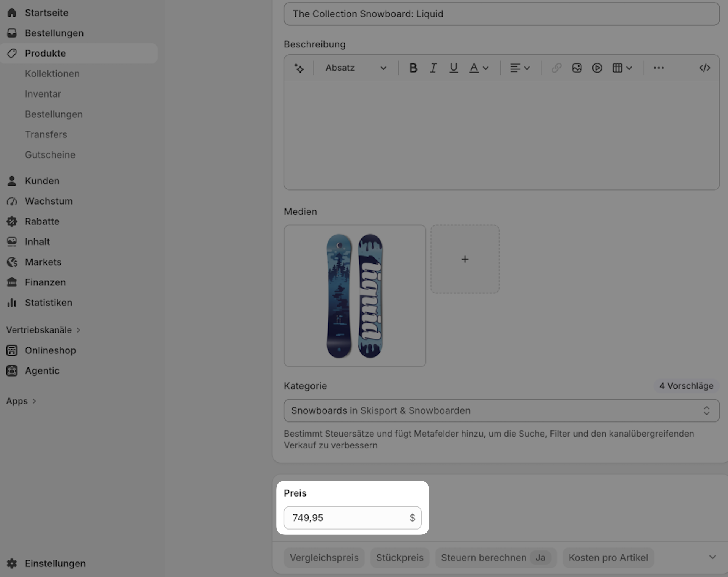Open the insert table dropdown
Screen dimensions: 728x577
[x=622, y=68]
